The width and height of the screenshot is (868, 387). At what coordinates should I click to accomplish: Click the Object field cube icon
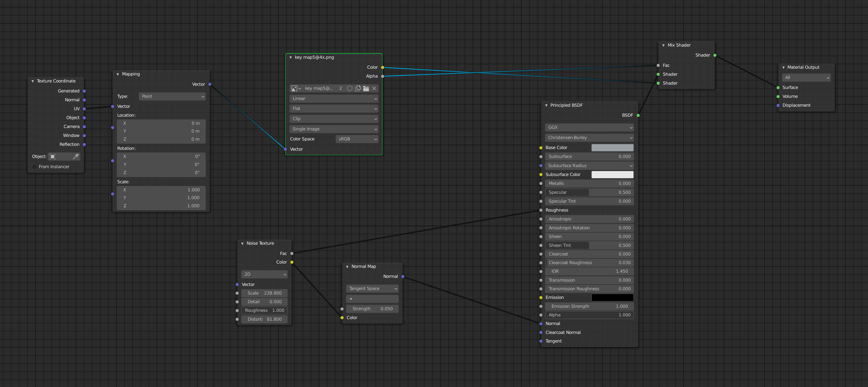(53, 156)
